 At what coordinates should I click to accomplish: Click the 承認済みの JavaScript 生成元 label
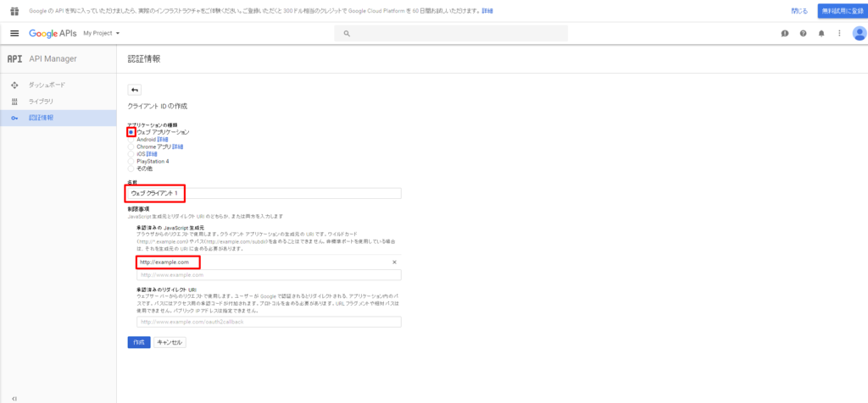click(171, 227)
